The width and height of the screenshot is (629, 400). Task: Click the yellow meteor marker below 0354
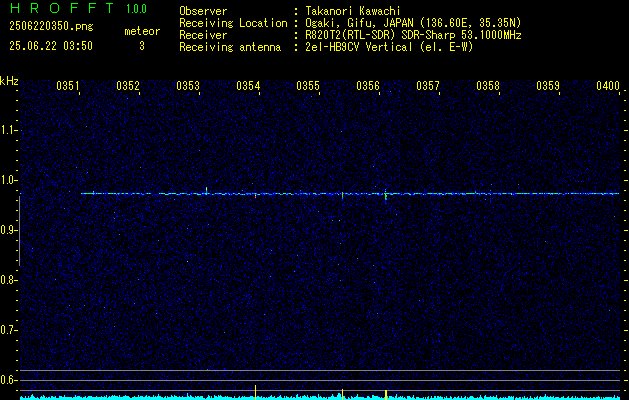[256, 392]
